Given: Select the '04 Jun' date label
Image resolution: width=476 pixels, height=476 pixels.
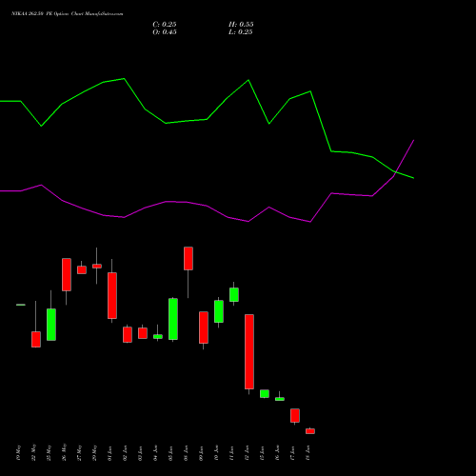Looking at the screenshot, I should pos(156,453).
